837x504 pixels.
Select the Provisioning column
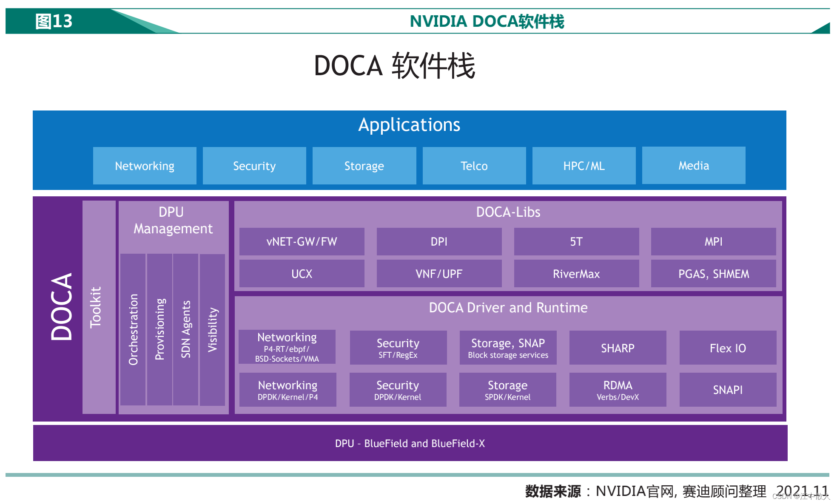[159, 329]
